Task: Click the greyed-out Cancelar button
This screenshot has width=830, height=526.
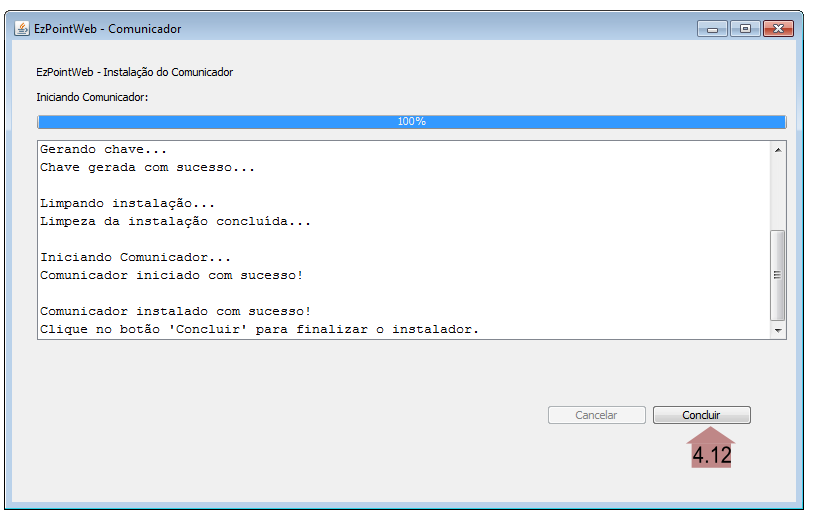Action: coord(596,415)
